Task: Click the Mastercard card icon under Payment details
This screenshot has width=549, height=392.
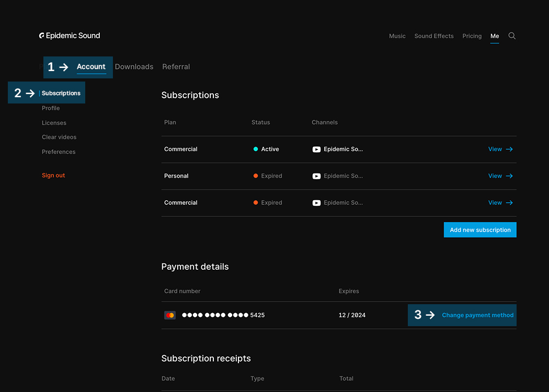Action: click(170, 315)
